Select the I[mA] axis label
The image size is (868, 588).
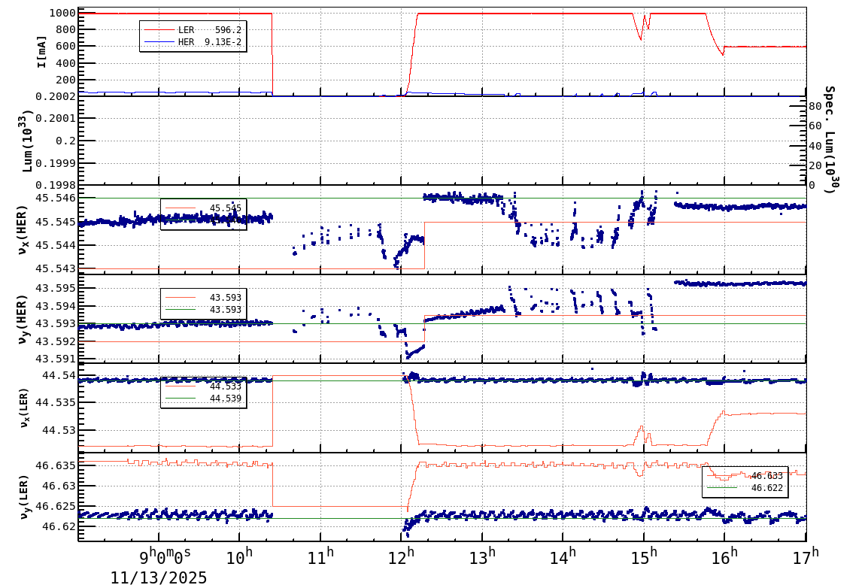(x=41, y=52)
